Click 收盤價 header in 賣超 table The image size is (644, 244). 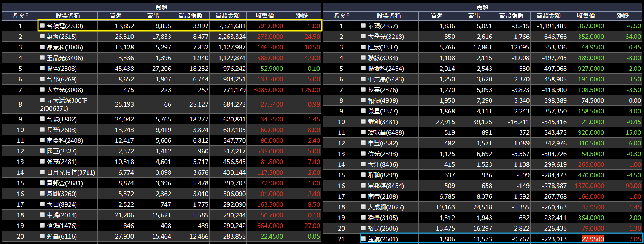pyautogui.click(x=586, y=16)
